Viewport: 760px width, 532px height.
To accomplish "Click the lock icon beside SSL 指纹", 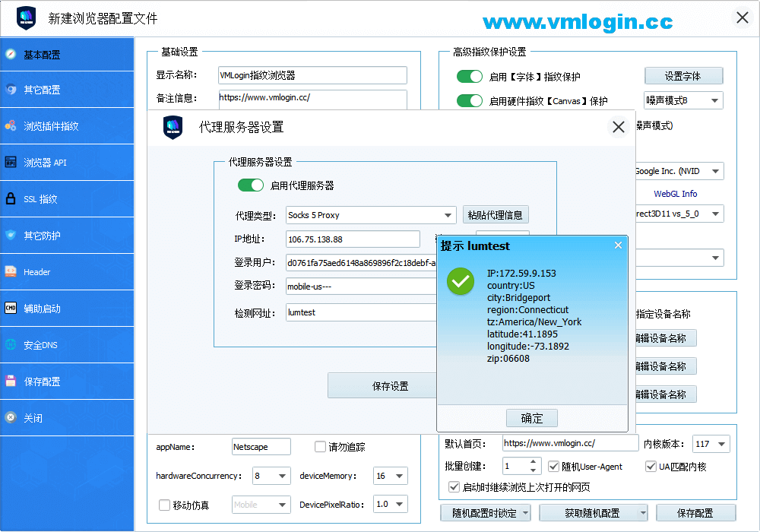I will pos(11,198).
